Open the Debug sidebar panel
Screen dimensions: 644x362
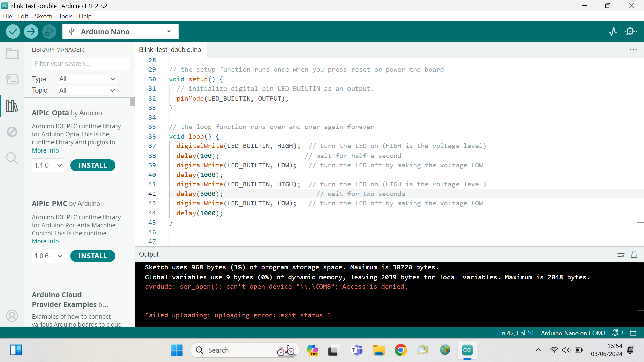[12, 132]
